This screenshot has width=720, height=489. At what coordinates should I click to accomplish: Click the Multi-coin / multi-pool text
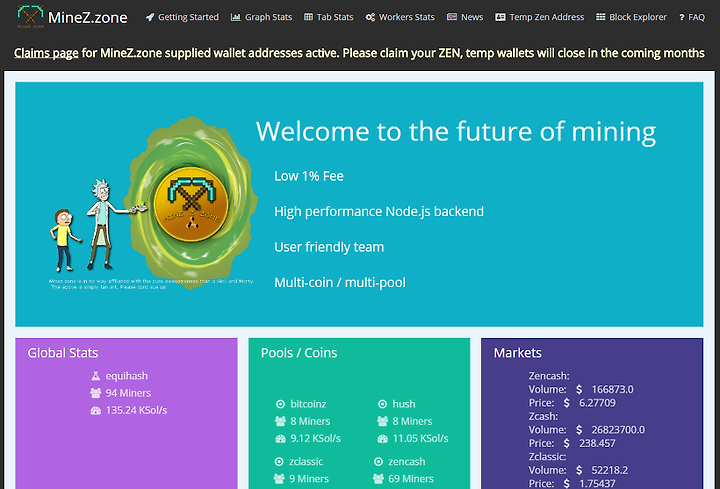[340, 282]
